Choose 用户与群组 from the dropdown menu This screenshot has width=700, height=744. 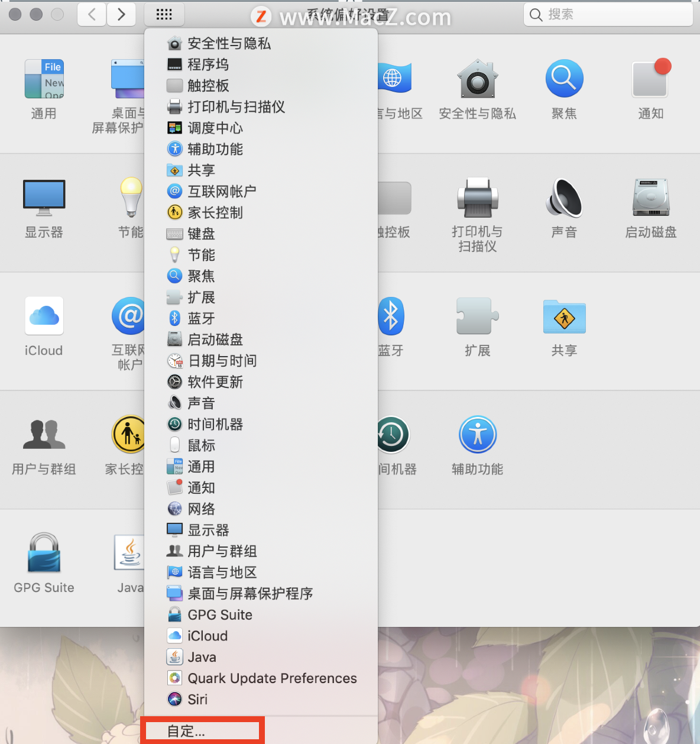click(x=261, y=551)
